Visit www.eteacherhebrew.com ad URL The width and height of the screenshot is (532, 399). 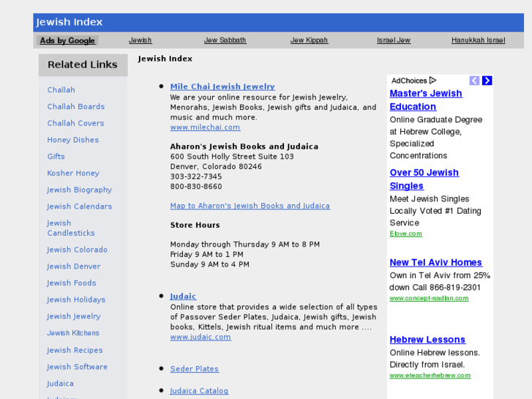click(430, 376)
